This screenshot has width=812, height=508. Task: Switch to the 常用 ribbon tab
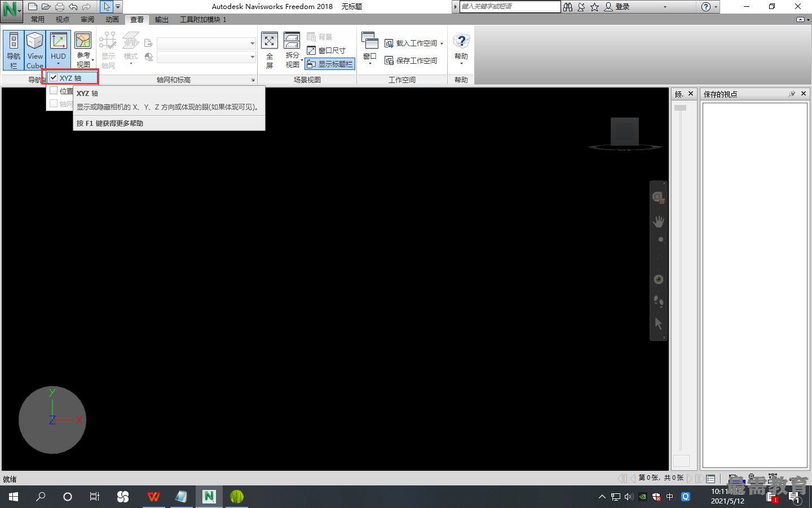click(x=38, y=19)
